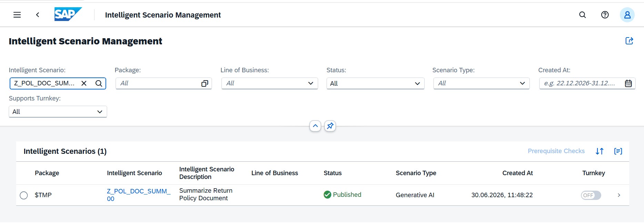The image size is (644, 223).
Task: Click the Line of Business column header
Action: click(275, 173)
